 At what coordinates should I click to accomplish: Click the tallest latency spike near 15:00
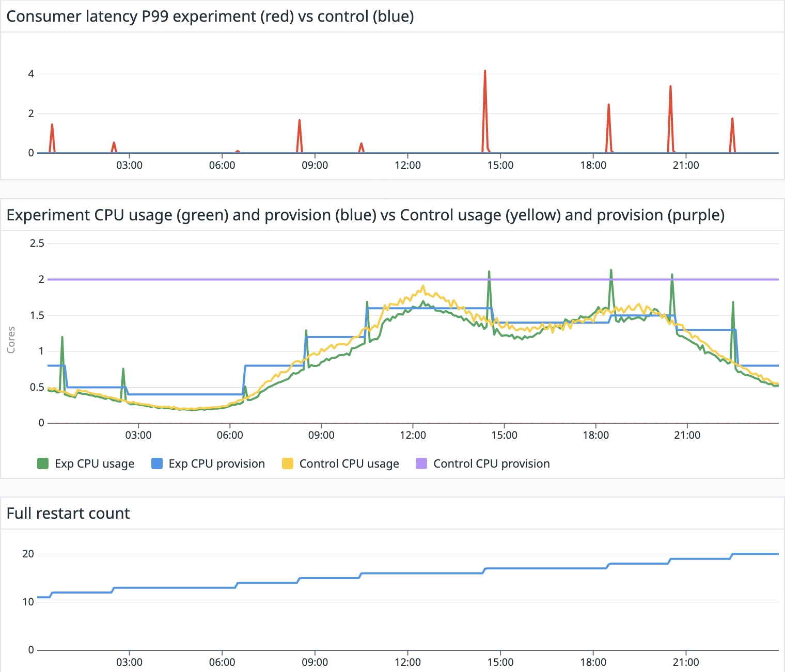click(x=485, y=72)
